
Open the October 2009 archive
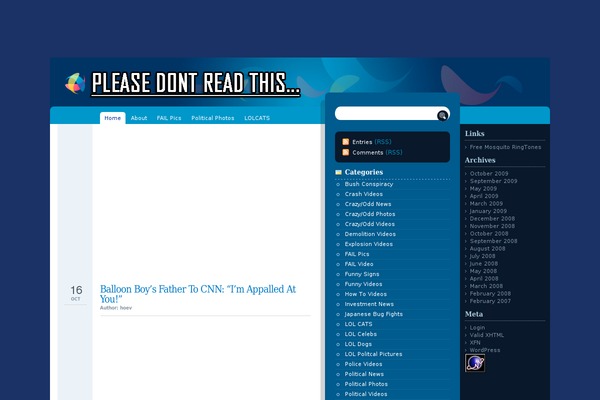[489, 173]
